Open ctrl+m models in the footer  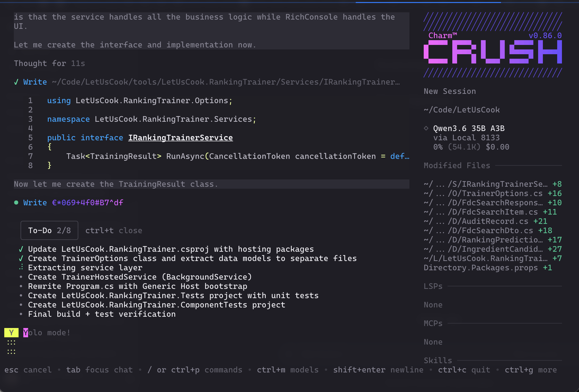pyautogui.click(x=288, y=370)
